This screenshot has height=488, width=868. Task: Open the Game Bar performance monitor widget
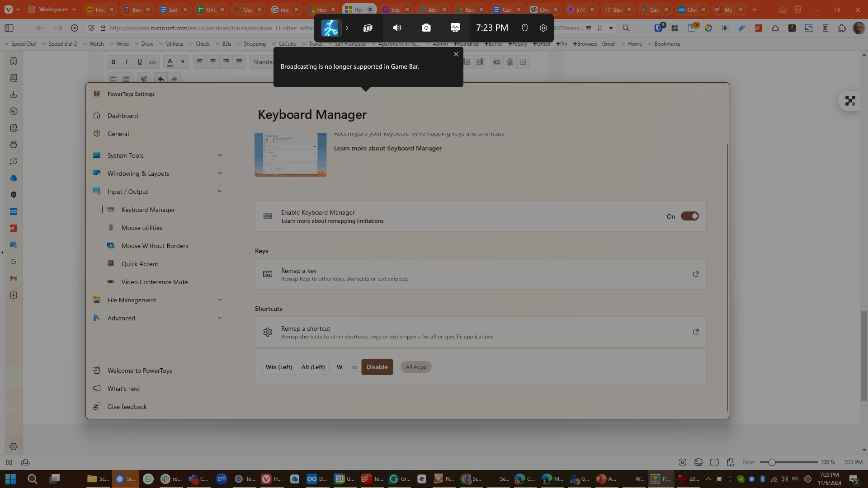[x=455, y=28]
